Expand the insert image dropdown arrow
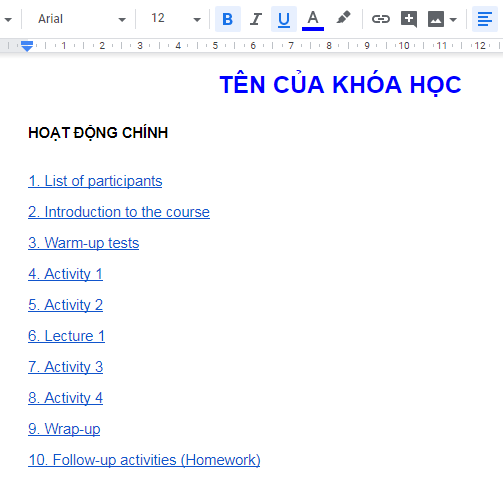 click(x=453, y=20)
